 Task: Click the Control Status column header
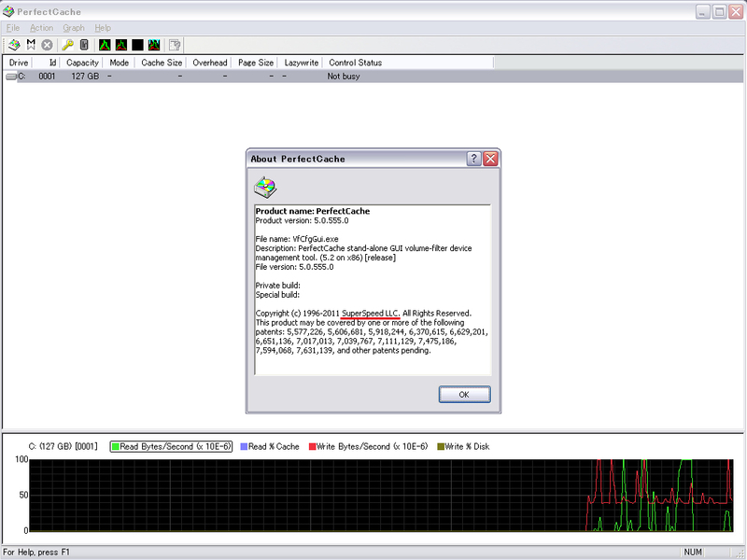click(408, 63)
